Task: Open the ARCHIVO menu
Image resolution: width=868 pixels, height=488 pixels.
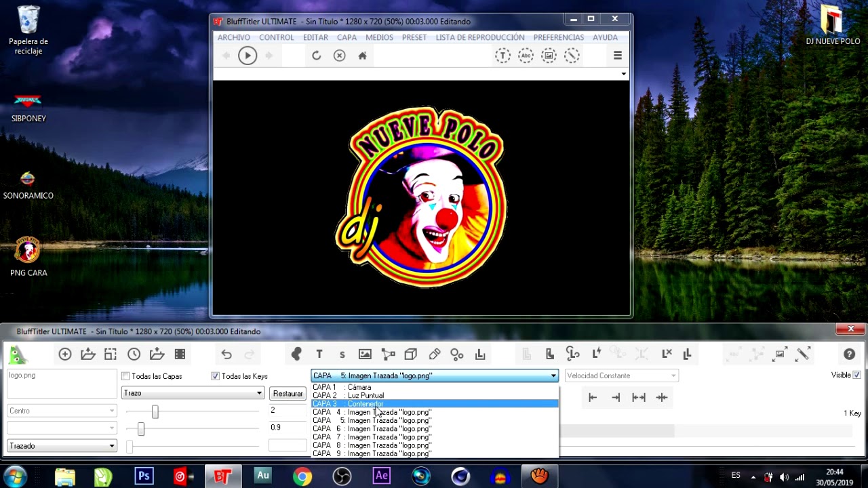Action: click(234, 37)
